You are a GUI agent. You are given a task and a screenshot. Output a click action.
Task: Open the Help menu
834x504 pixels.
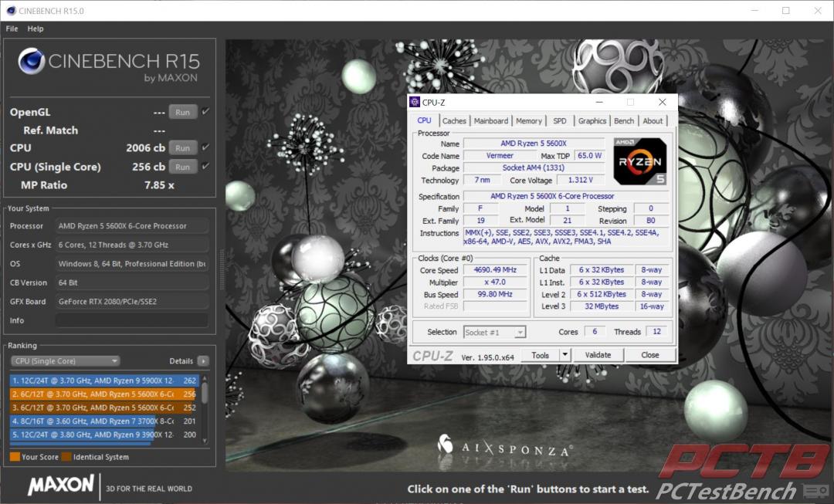click(36, 29)
